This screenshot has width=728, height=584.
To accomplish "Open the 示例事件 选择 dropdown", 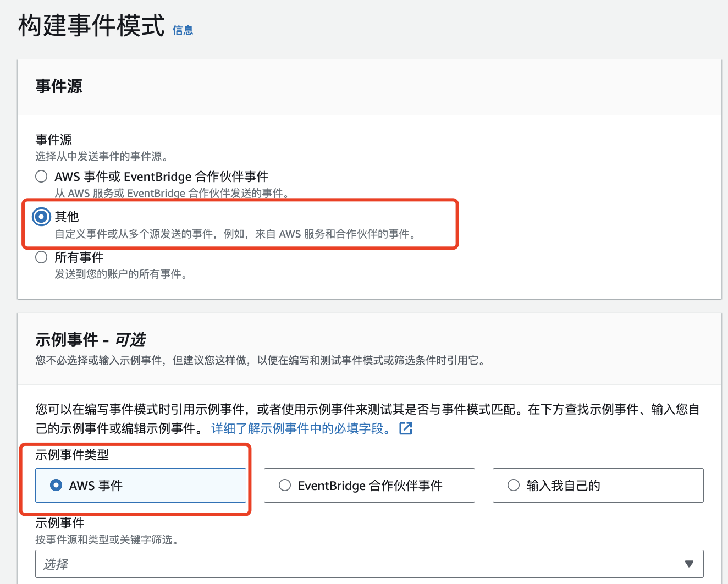I will 369,564.
